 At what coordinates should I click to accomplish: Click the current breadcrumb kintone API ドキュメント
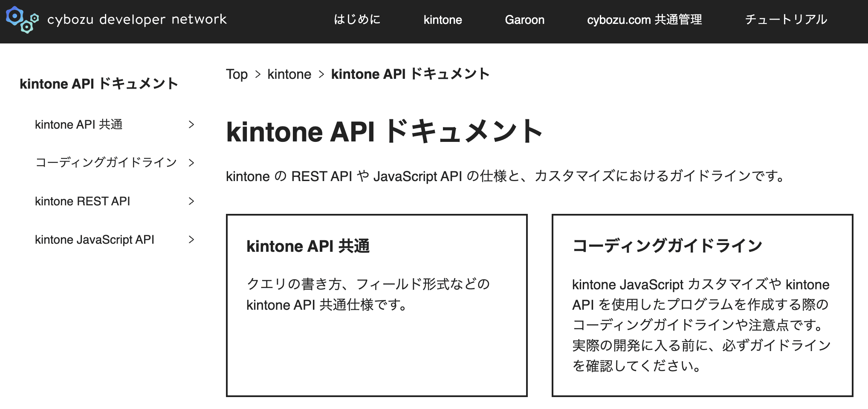411,74
